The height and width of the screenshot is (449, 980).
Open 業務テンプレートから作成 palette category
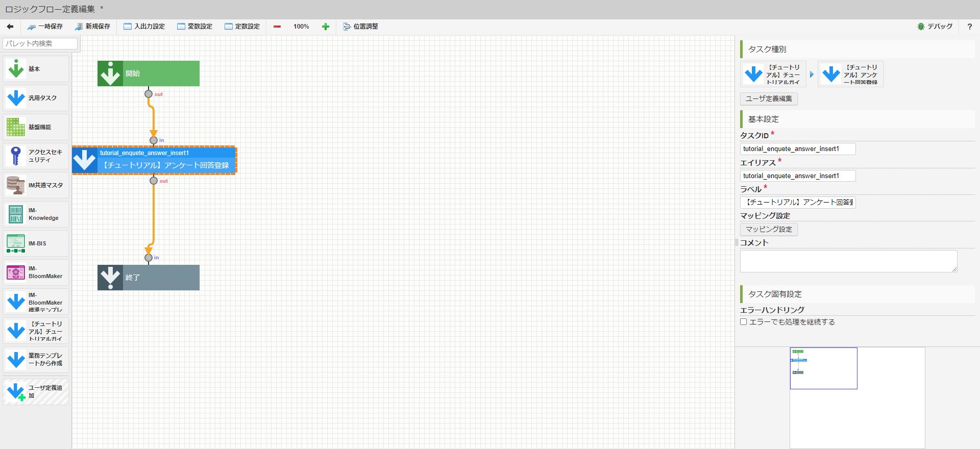(36, 360)
